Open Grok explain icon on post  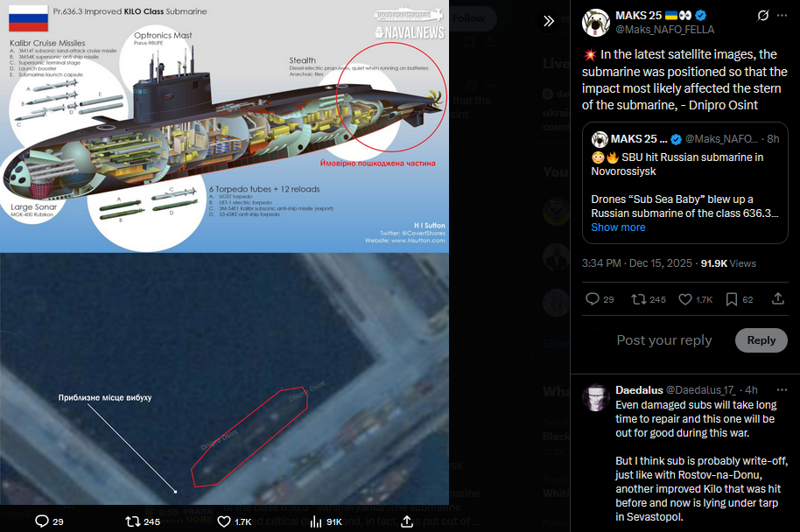pyautogui.click(x=762, y=15)
